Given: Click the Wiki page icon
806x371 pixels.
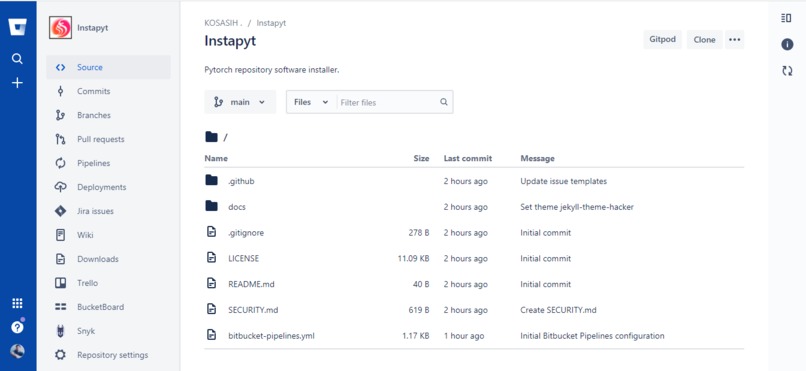Looking at the screenshot, I should [x=61, y=235].
